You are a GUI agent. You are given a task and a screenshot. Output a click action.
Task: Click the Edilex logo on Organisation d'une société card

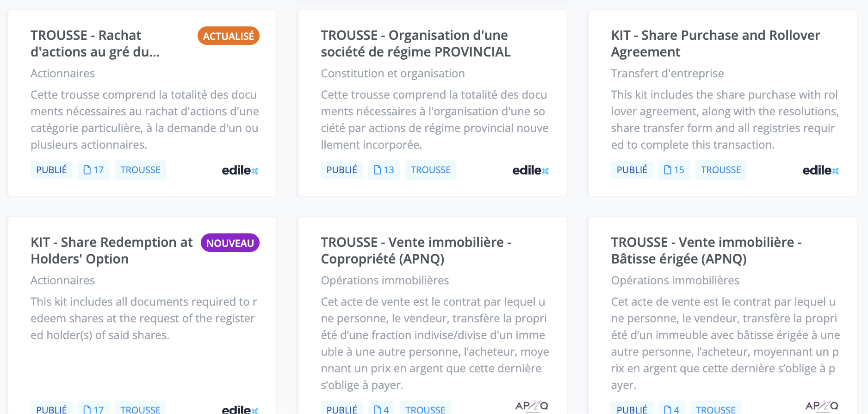point(530,170)
